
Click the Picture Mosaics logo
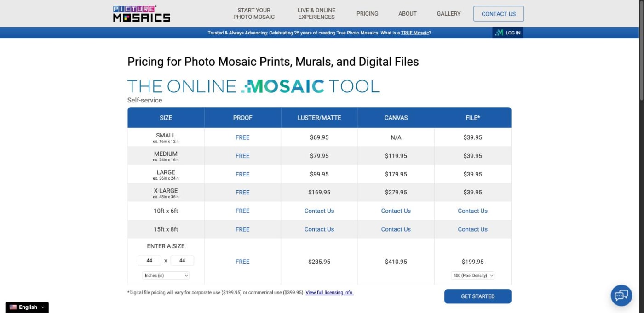tap(142, 14)
